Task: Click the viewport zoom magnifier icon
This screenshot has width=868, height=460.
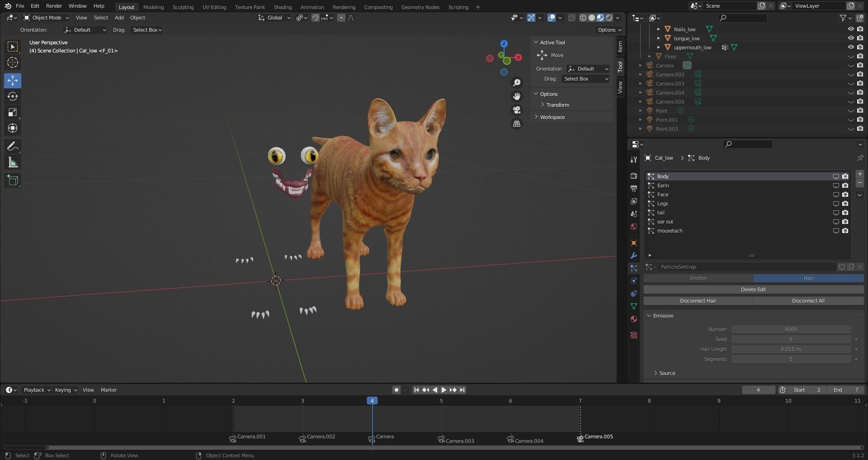Action: [516, 83]
